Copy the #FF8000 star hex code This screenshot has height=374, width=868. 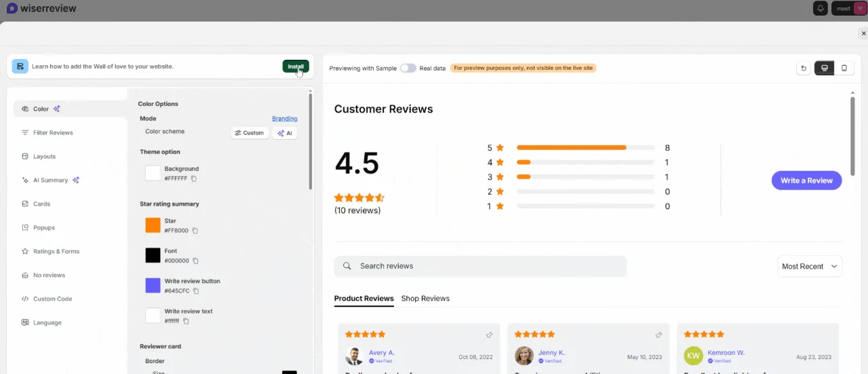195,231
